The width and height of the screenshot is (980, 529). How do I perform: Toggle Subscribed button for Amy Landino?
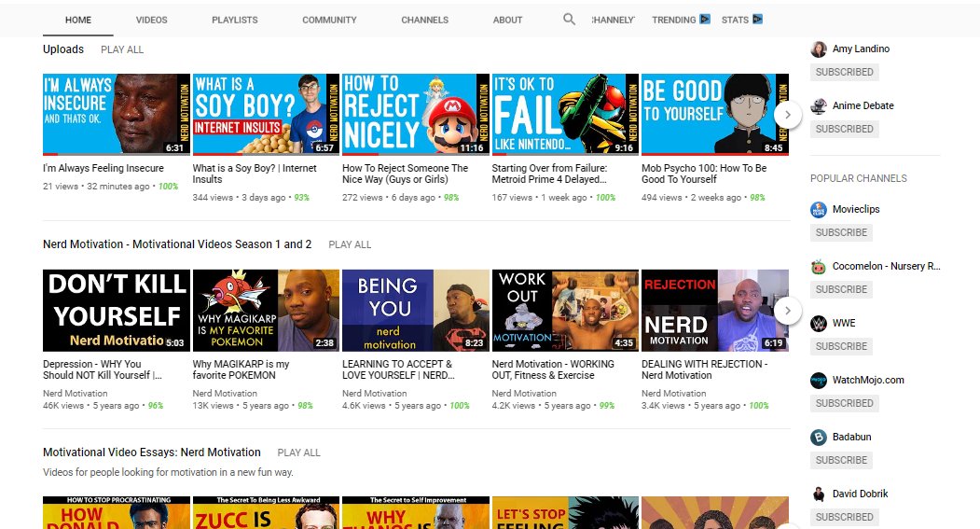tap(845, 72)
